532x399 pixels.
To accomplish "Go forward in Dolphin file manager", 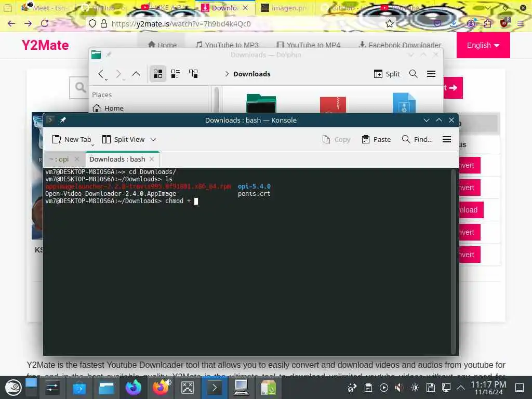I will coord(118,74).
